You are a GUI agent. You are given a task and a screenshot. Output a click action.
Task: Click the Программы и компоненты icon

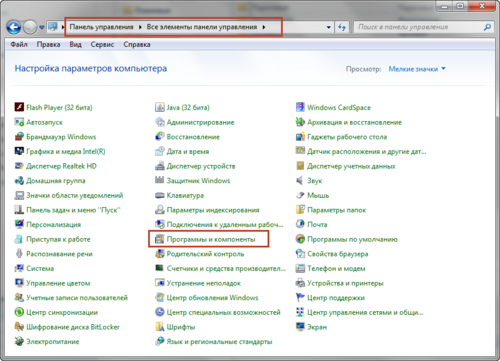(160, 239)
